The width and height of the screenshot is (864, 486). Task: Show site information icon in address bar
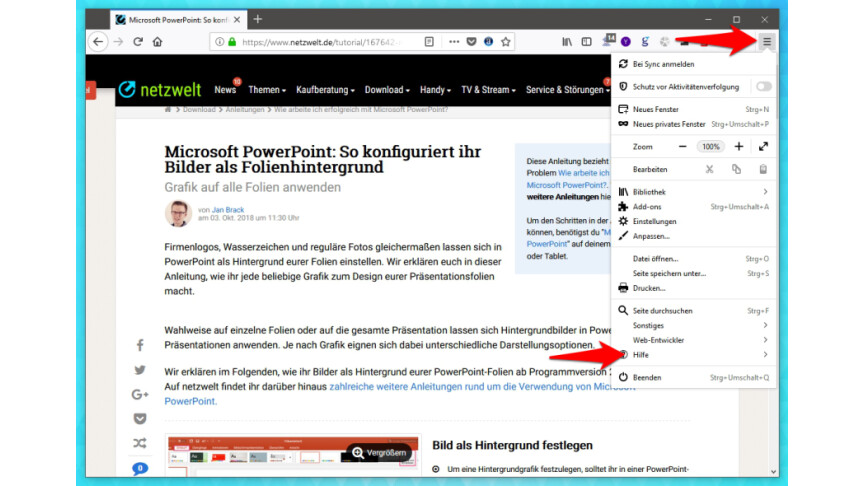coord(219,42)
